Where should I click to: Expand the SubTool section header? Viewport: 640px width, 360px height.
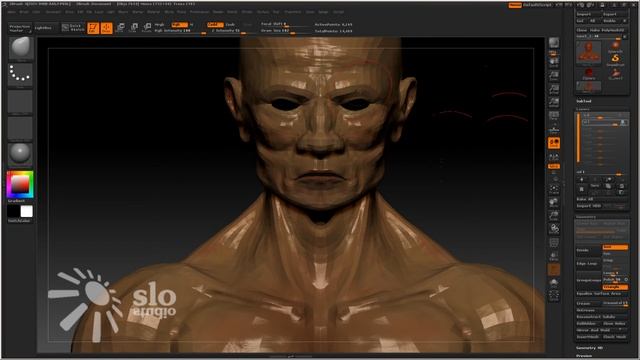pos(584,101)
